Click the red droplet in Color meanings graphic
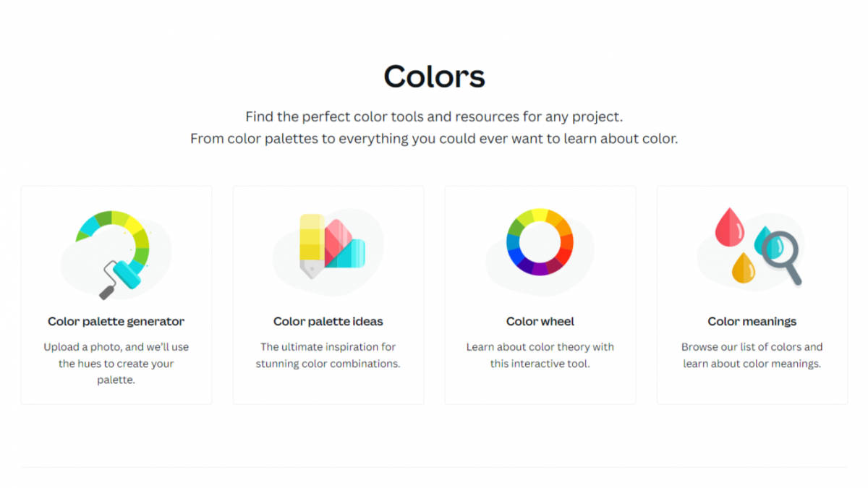This screenshot has height=488, width=868. click(x=731, y=230)
